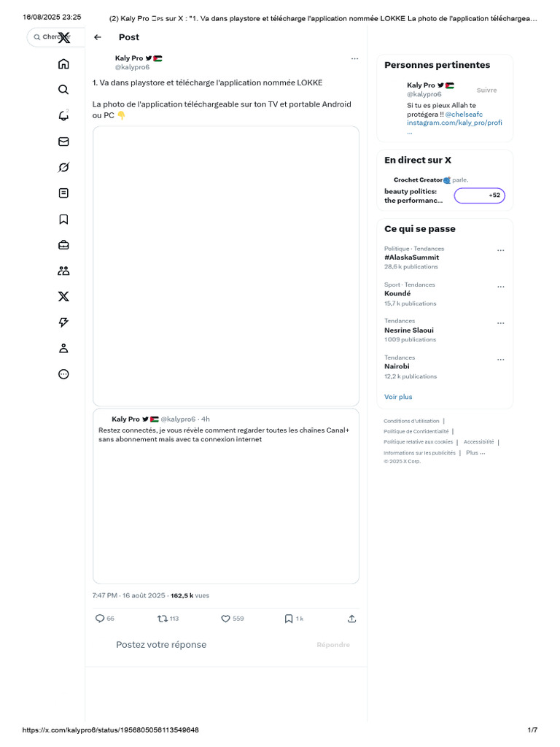Click the back arrow next to Post
Screen dimensions: 560x747
coord(98,37)
